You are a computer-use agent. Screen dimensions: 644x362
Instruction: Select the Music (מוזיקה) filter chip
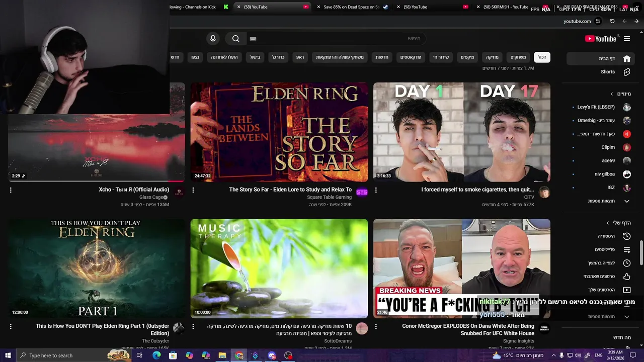492,57
